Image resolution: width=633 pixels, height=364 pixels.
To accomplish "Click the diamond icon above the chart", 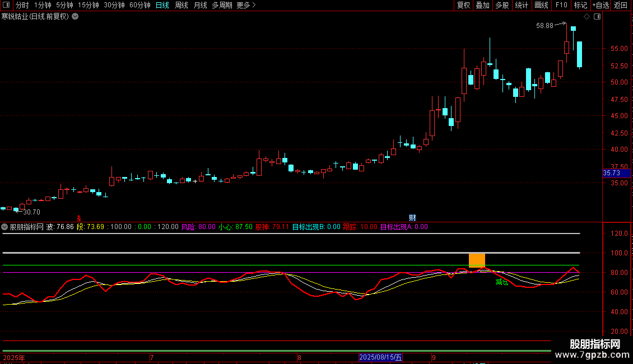I will click(587, 17).
